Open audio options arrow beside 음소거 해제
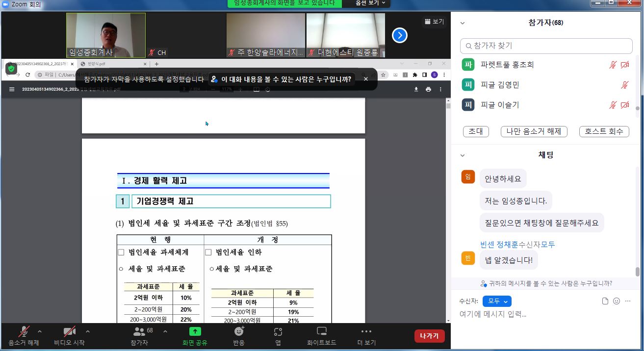This screenshot has width=644, height=351. (40, 331)
